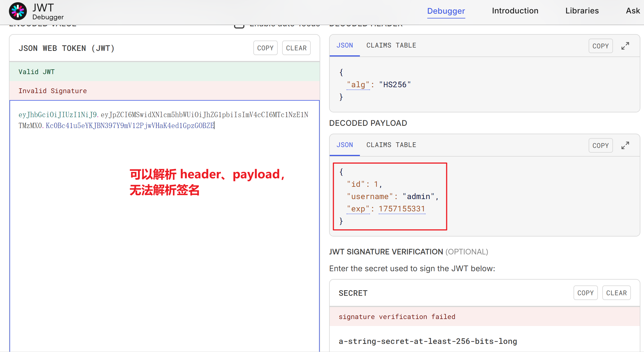Click the Valid JWT status banner

coord(164,72)
